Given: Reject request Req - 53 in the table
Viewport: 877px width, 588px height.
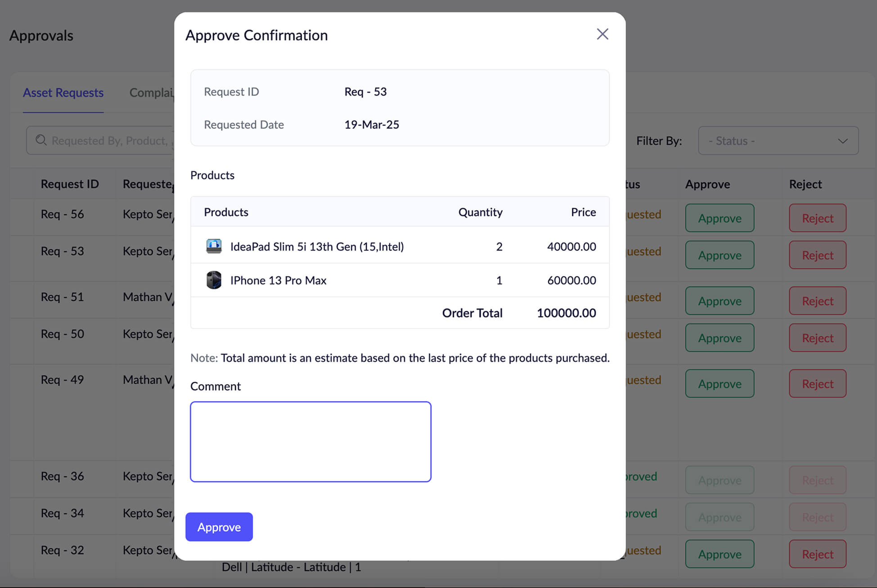Looking at the screenshot, I should (x=818, y=255).
